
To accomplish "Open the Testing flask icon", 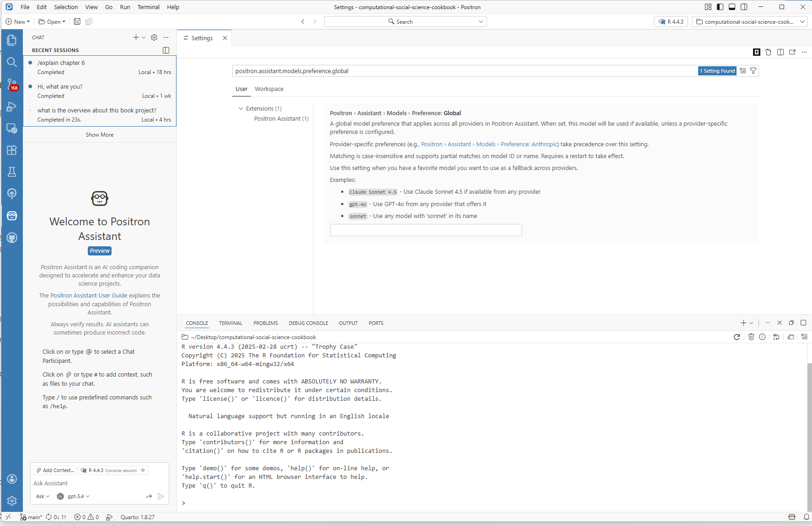I will [12, 172].
